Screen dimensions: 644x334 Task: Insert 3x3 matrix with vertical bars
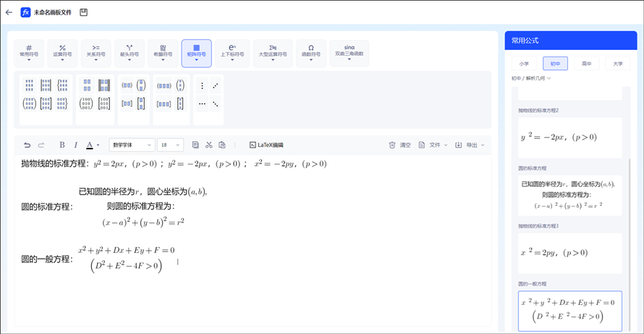coord(46,85)
